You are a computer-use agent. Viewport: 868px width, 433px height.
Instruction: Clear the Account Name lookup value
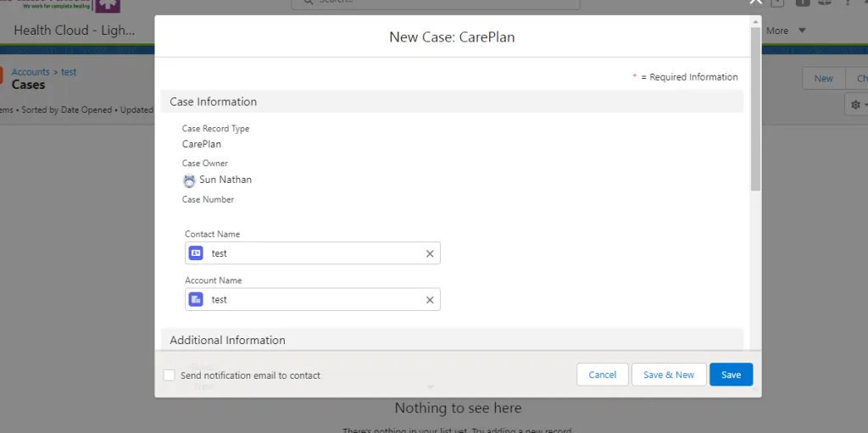pyautogui.click(x=430, y=300)
